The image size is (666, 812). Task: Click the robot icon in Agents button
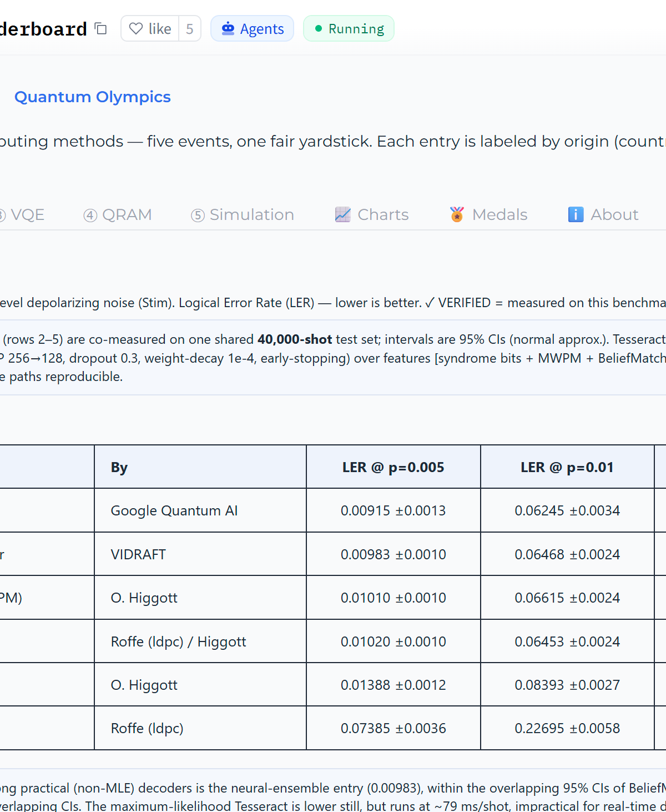228,28
